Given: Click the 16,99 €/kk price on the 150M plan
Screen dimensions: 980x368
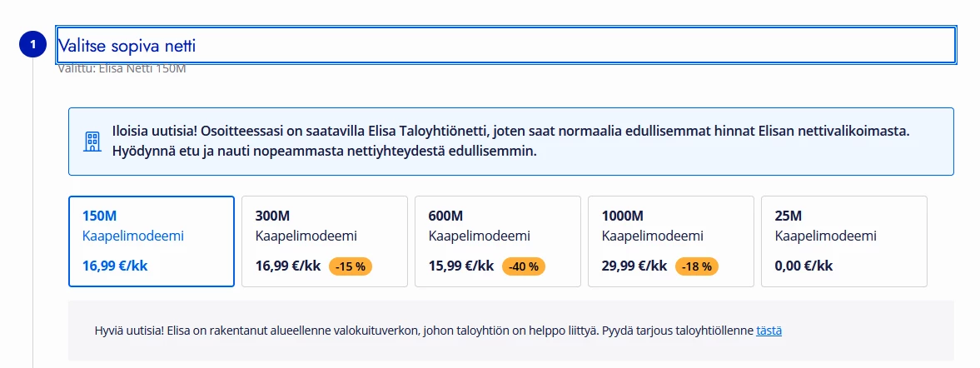Looking at the screenshot, I should 115,266.
